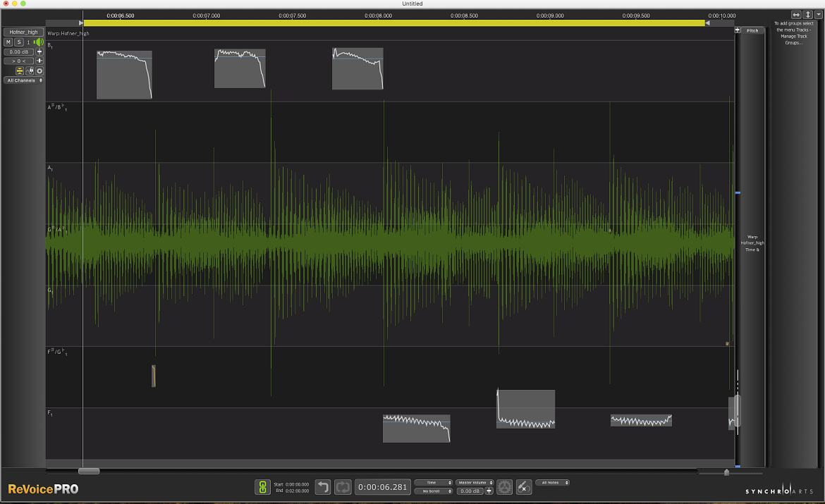The width and height of the screenshot is (825, 504).
Task: Toggle the loop playback icon
Action: pos(343,487)
